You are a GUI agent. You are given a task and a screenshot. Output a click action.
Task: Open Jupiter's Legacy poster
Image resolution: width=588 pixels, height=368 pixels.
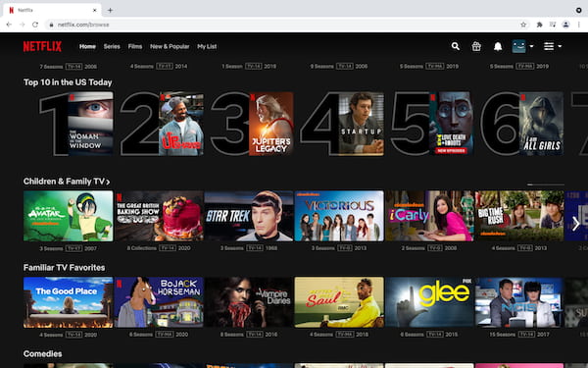tap(271, 124)
